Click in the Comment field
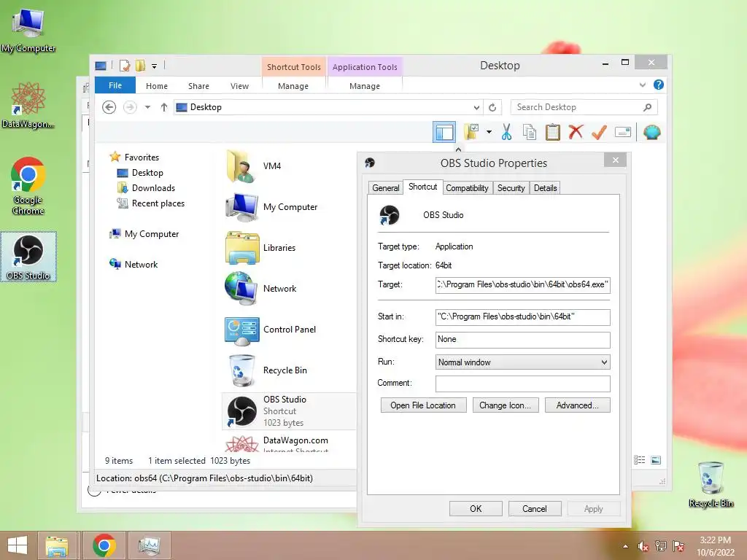 522,384
